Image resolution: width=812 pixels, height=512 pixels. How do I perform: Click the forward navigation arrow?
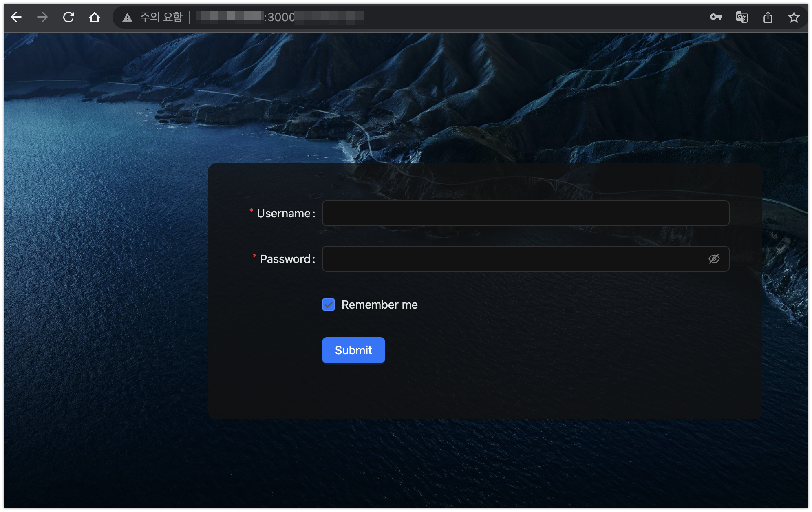pos(42,17)
